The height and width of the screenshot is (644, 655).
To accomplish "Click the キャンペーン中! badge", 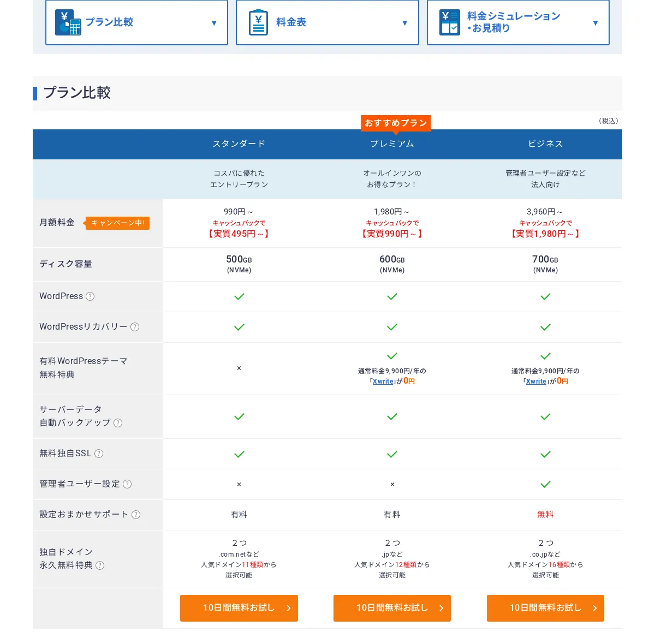I will [x=117, y=223].
